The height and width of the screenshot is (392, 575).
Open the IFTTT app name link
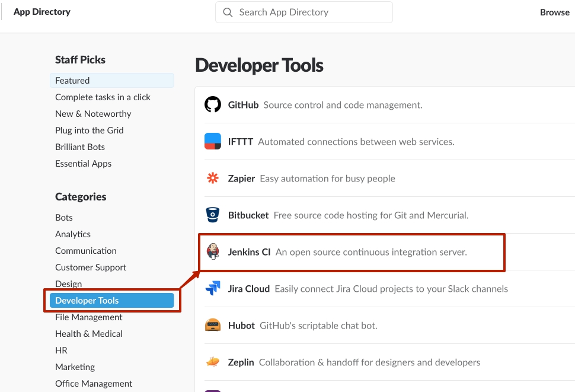coord(241,142)
